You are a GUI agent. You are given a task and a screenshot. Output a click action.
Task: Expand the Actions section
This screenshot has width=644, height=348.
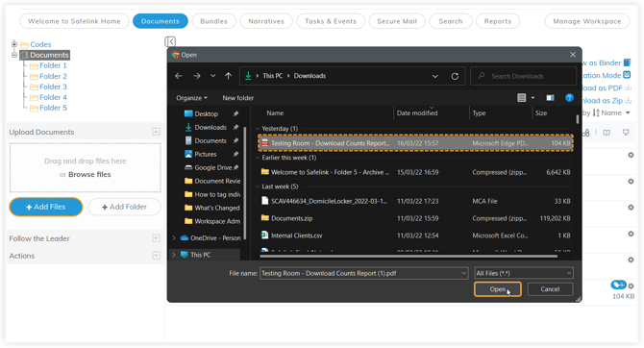coord(156,256)
